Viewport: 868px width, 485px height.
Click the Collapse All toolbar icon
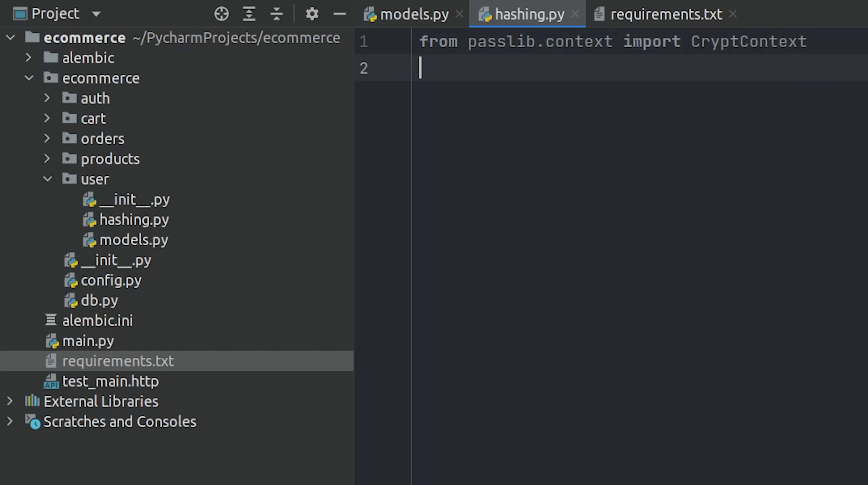coord(276,14)
